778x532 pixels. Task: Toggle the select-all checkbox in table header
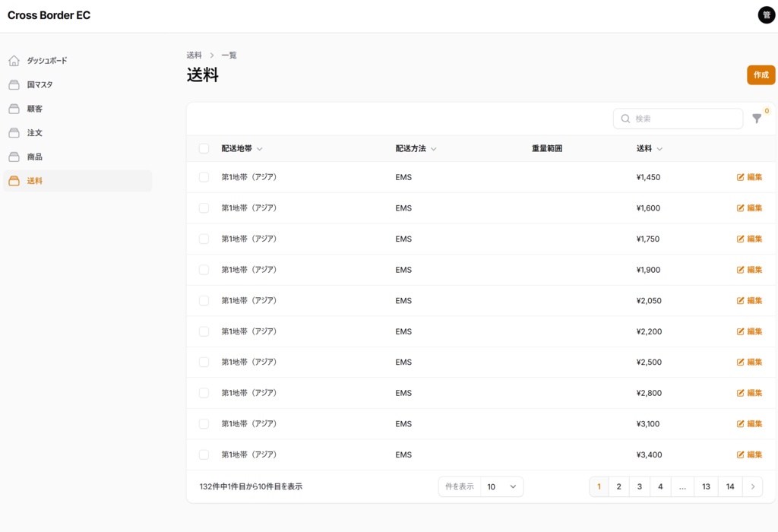tap(204, 148)
